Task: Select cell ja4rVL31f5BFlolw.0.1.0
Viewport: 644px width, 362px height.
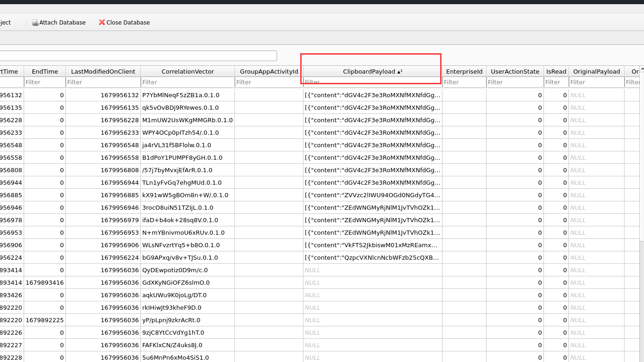Action: click(x=188, y=145)
